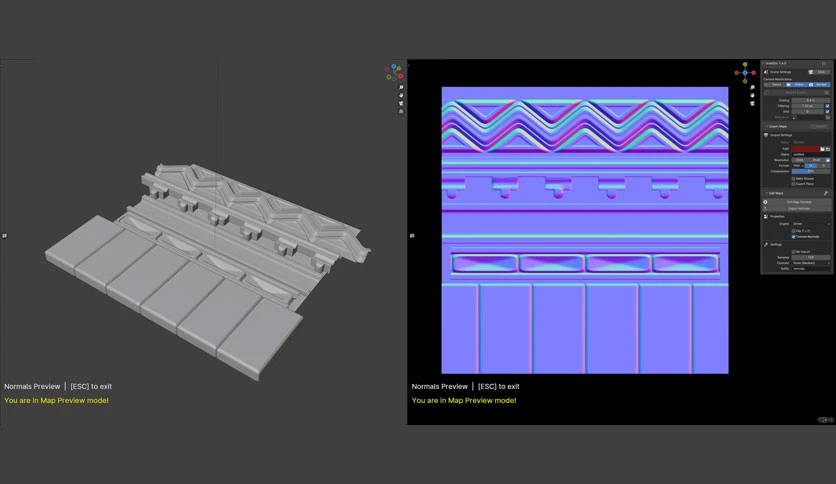Open sidebar arrow at right viewport left edge
836x484 pixels.
tap(412, 236)
